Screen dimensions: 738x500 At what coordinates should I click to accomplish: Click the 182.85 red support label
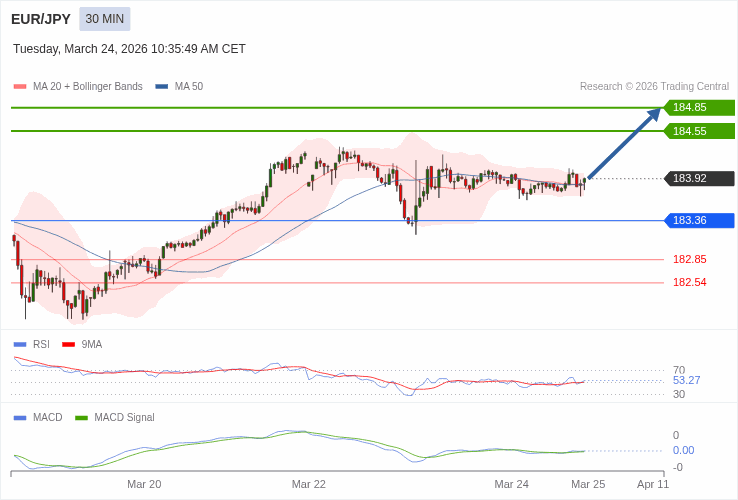(x=689, y=259)
